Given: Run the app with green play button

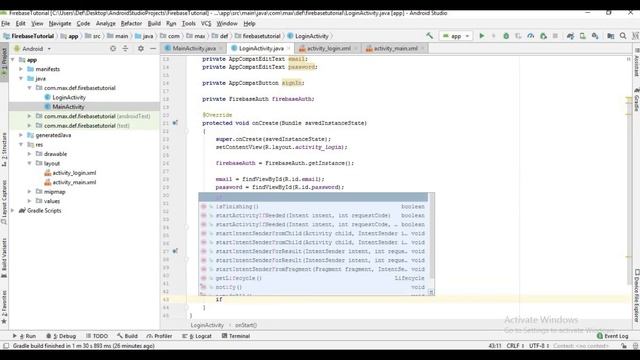Looking at the screenshot, I should 482,36.
